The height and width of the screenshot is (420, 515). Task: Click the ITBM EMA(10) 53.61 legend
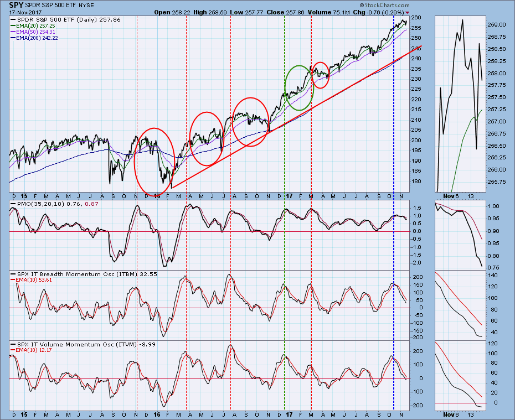(x=31, y=280)
